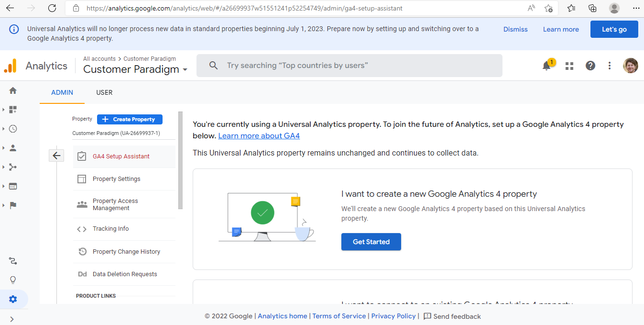Screen dimensions: 644x325
Task: Click the Analytics search field
Action: pos(349,66)
